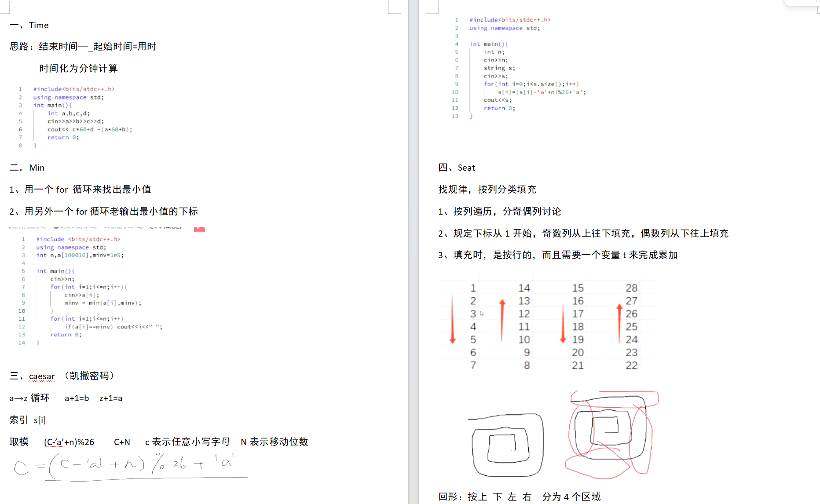Select the handwritten Caesar formula drawing
This screenshot has height=504, width=820.
click(128, 465)
